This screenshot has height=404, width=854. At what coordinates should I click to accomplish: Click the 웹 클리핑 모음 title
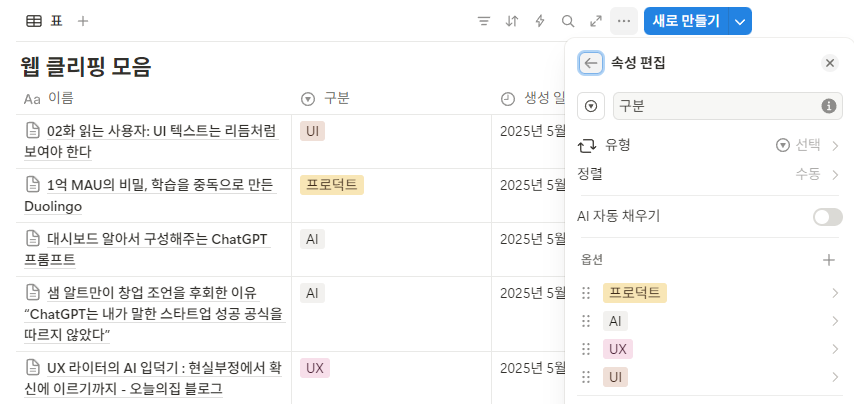(x=86, y=67)
